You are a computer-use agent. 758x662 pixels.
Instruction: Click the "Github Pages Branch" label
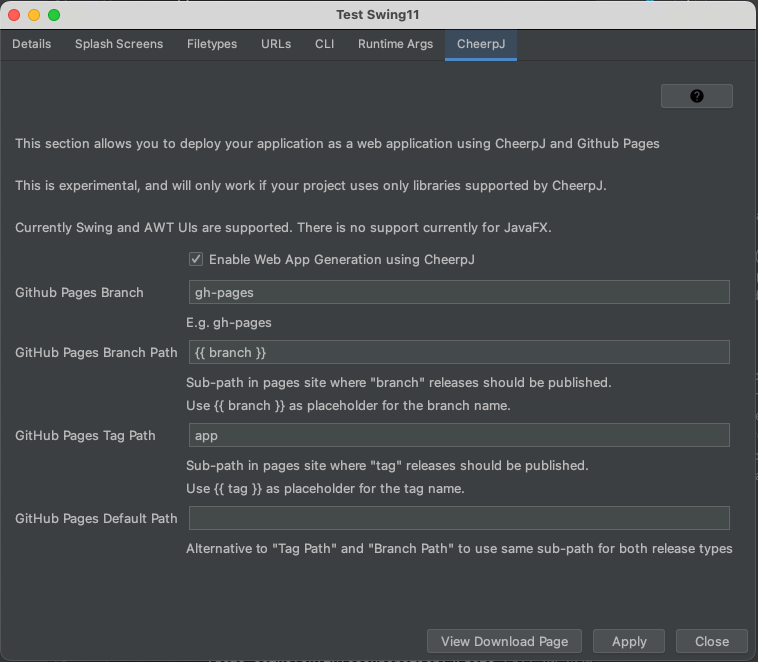(79, 293)
